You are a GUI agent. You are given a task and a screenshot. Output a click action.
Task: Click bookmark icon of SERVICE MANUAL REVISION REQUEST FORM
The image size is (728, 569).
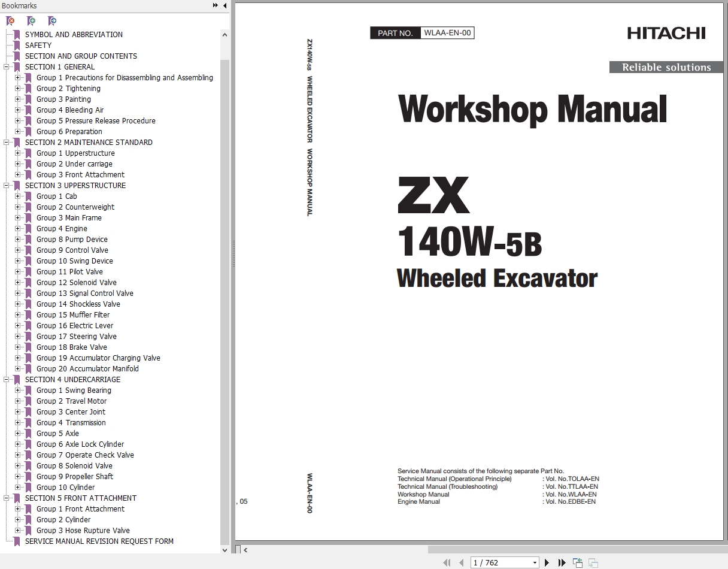click(x=17, y=541)
